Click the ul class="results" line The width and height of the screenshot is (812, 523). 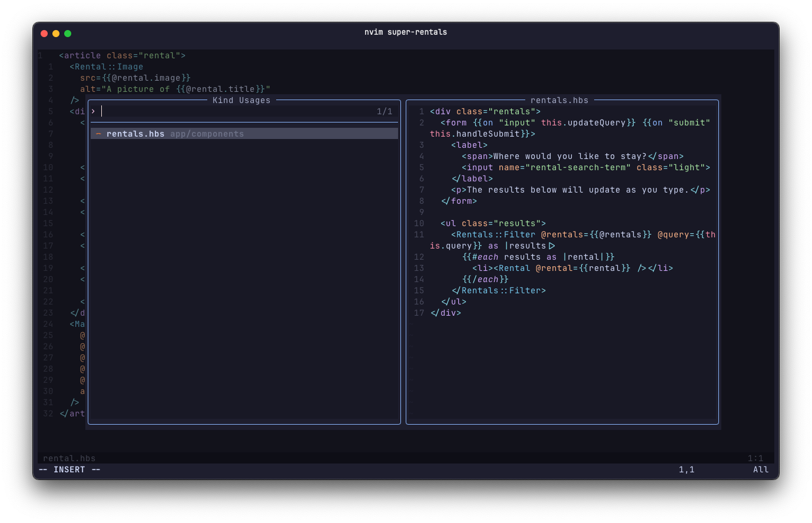coord(493,223)
